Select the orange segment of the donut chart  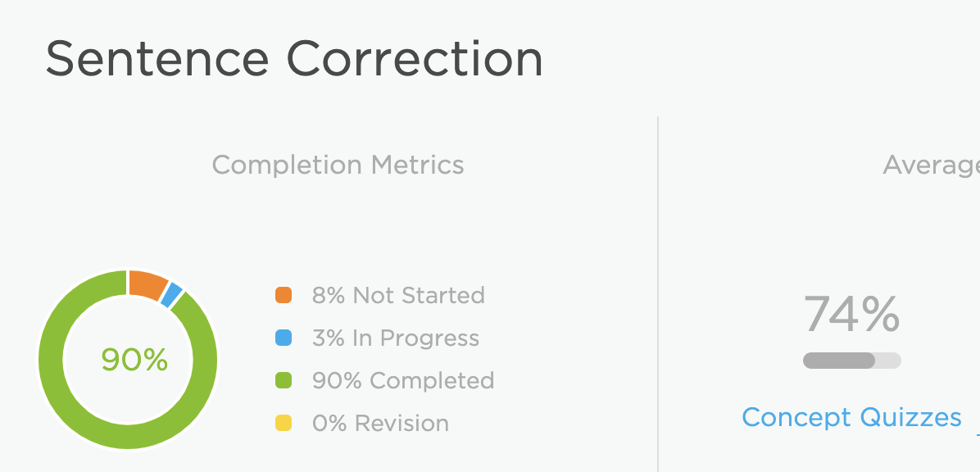pyautogui.click(x=147, y=284)
